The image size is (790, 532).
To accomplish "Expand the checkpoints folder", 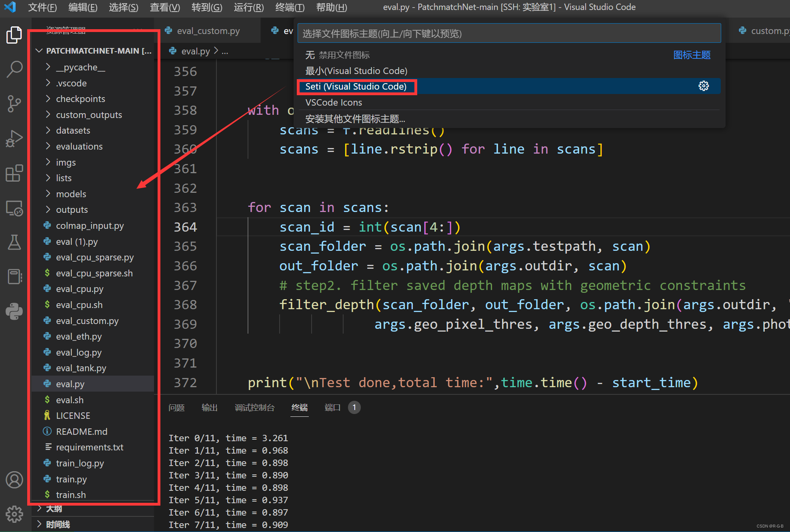I will point(80,99).
